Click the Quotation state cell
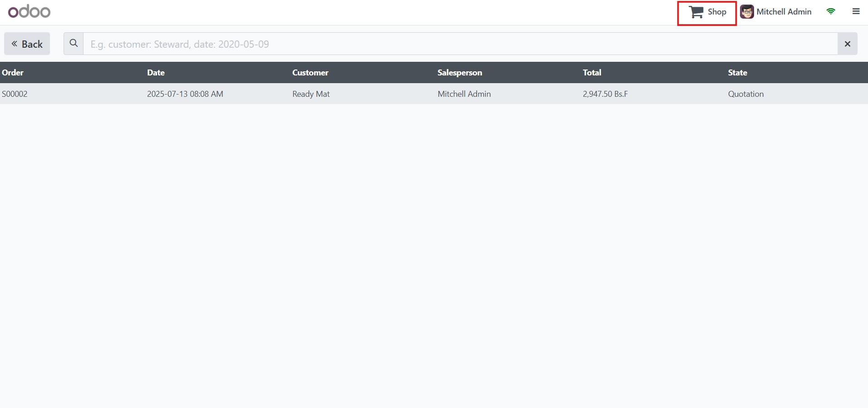Viewport: 868px width, 408px height. (745, 94)
